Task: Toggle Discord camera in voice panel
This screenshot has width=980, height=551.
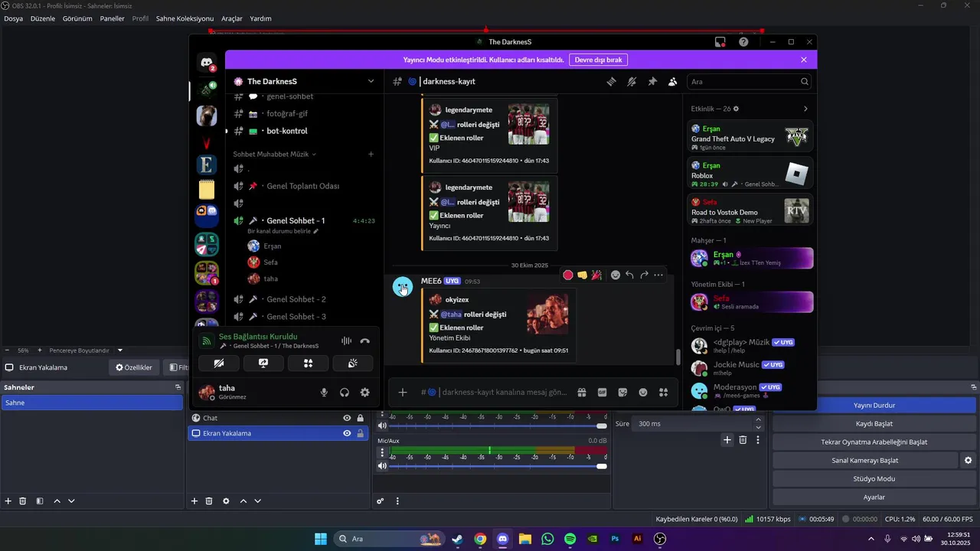Action: 219,364
